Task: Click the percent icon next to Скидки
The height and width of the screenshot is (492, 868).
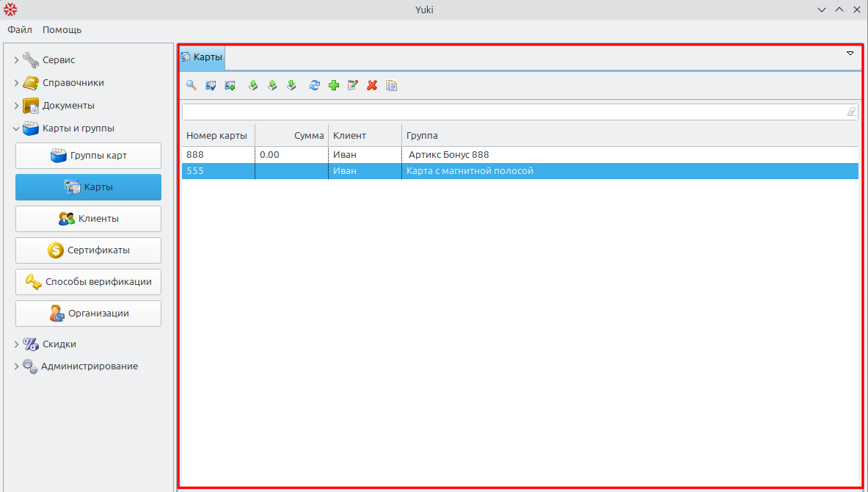Action: [x=30, y=344]
